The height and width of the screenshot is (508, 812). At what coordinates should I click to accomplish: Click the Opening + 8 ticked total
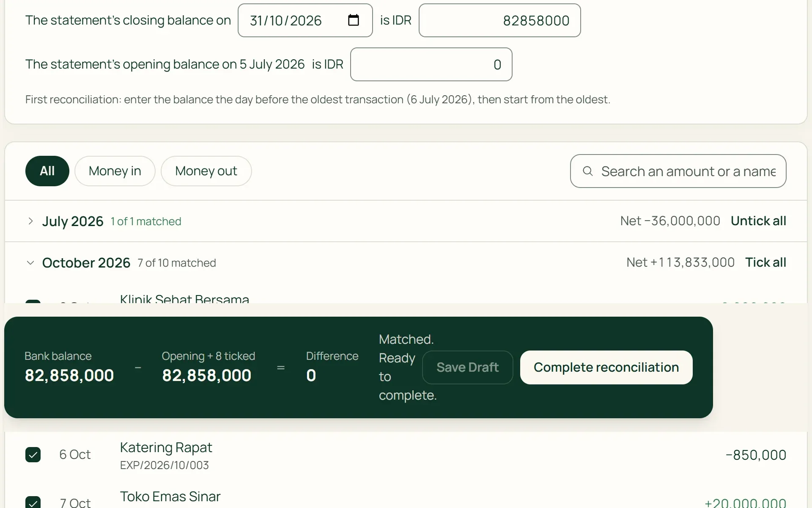click(207, 375)
